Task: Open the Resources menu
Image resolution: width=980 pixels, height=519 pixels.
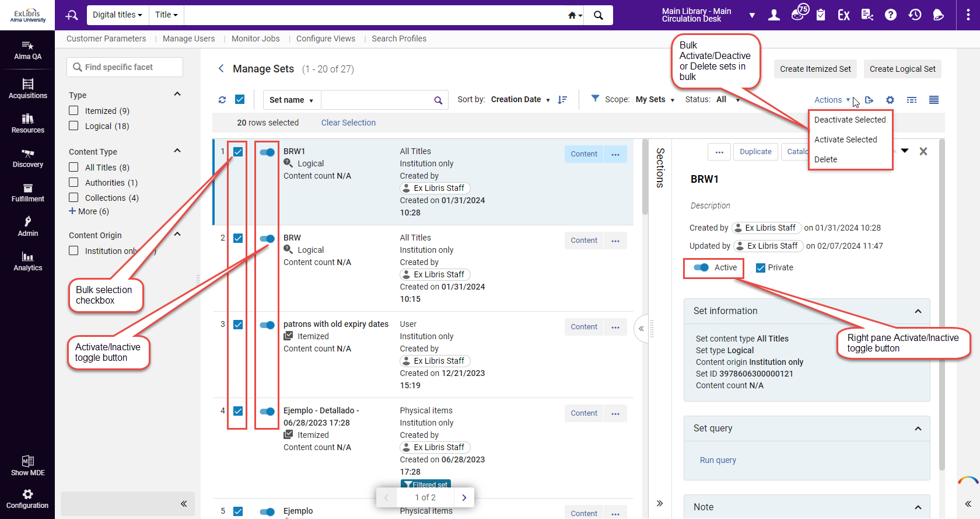Action: point(27,123)
